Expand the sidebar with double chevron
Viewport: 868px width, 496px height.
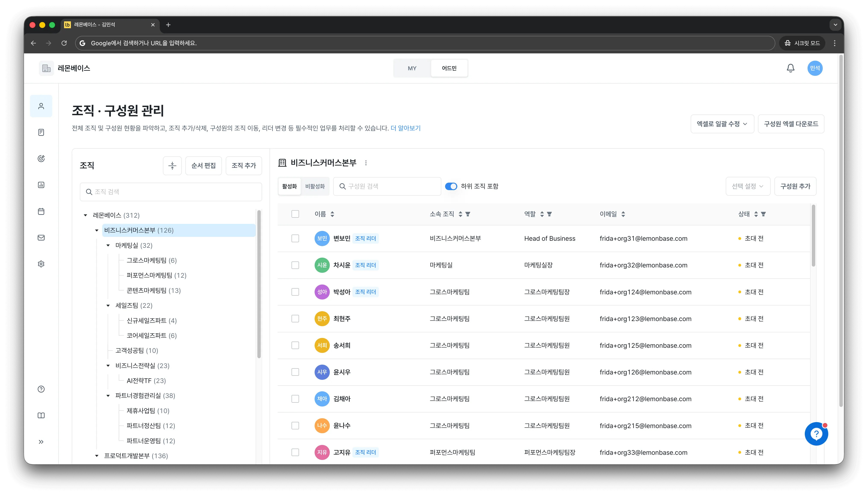point(41,442)
